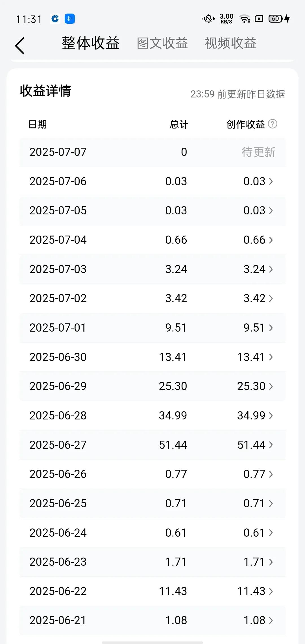Tap the screen cast status icon

click(259, 19)
